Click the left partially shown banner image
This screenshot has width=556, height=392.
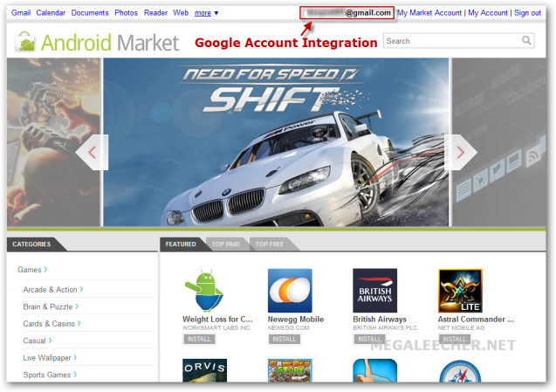[x=53, y=142]
